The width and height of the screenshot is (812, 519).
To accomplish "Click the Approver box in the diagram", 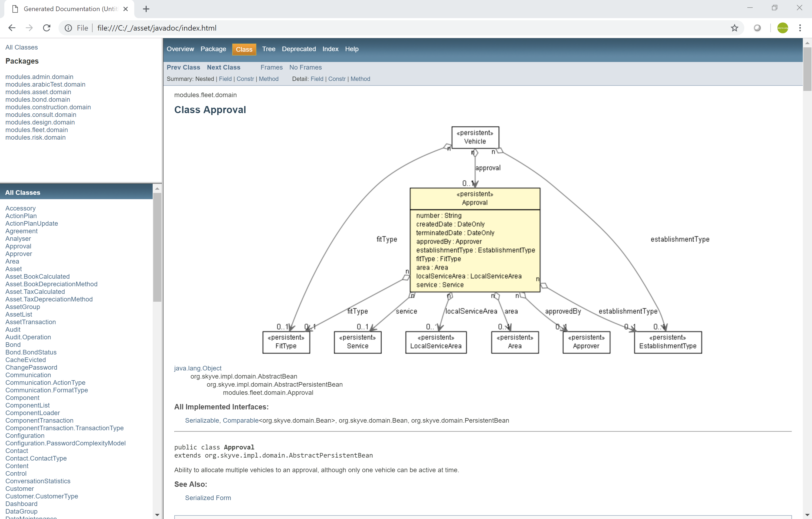I will pos(586,342).
